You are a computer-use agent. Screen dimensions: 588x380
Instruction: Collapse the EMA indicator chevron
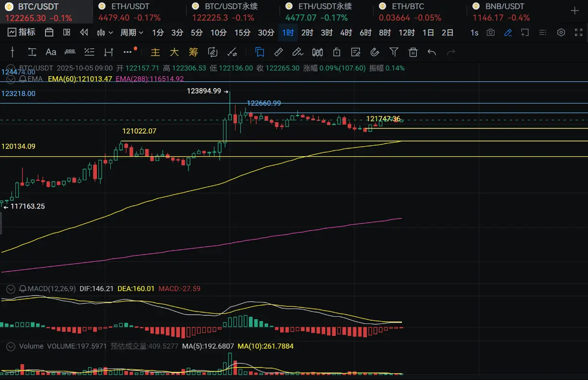coord(11,79)
